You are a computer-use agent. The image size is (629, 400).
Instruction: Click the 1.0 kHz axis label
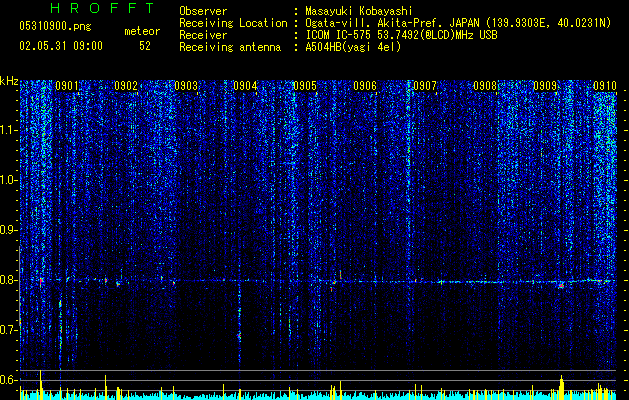point(9,180)
